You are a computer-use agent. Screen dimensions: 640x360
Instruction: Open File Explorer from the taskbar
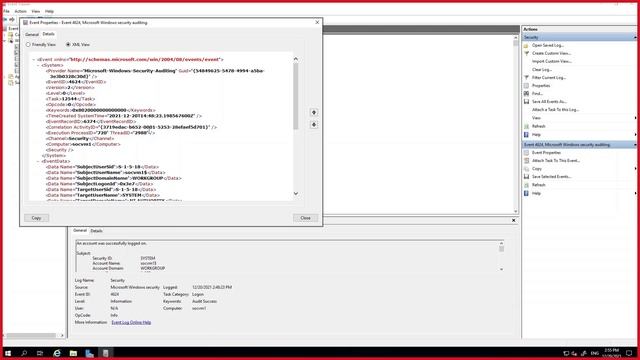[73, 353]
